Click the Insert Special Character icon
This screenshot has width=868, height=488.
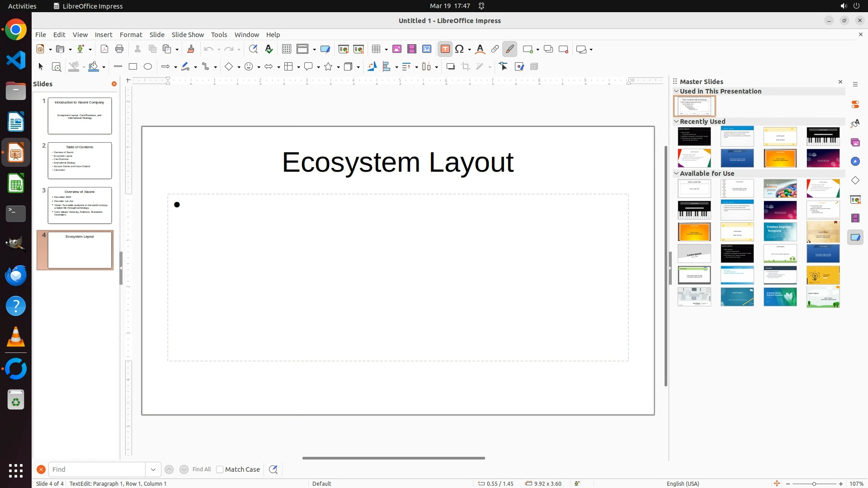[x=460, y=49]
